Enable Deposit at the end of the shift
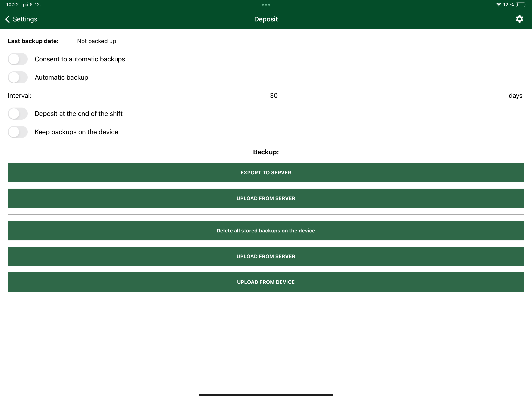The height and width of the screenshot is (399, 532). [x=18, y=114]
